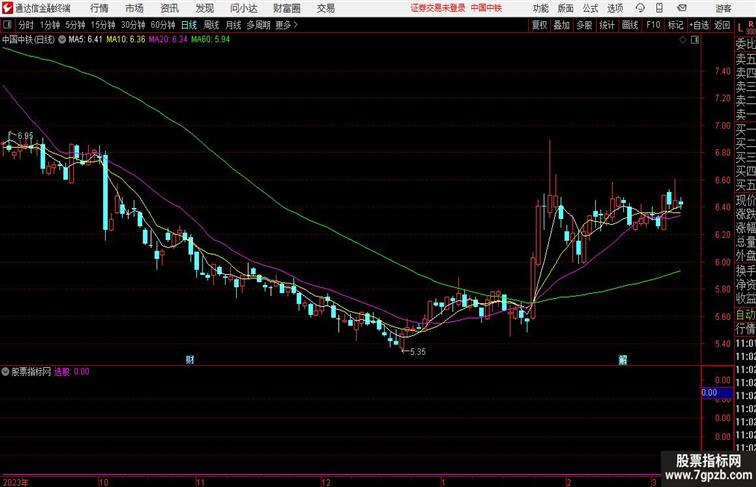756x487 pixels.
Task: Expand the 股票指标网 sub-indicator dropdown
Action: coord(5,372)
